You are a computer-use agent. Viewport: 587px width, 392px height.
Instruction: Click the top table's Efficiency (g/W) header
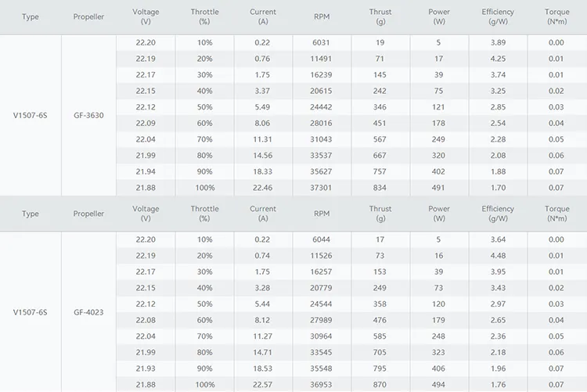498,16
